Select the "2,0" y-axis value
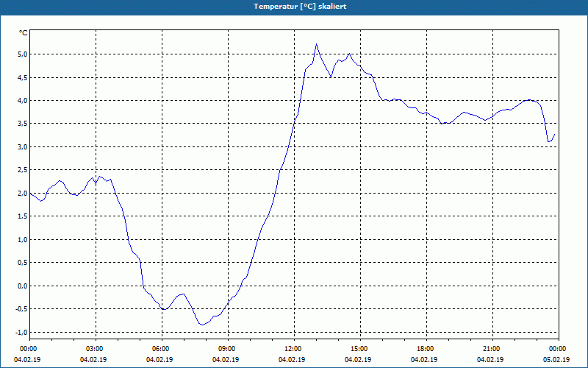 (23, 193)
